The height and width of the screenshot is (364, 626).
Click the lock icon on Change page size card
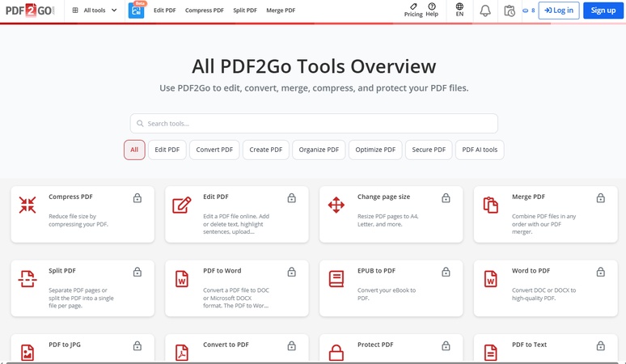pyautogui.click(x=446, y=198)
